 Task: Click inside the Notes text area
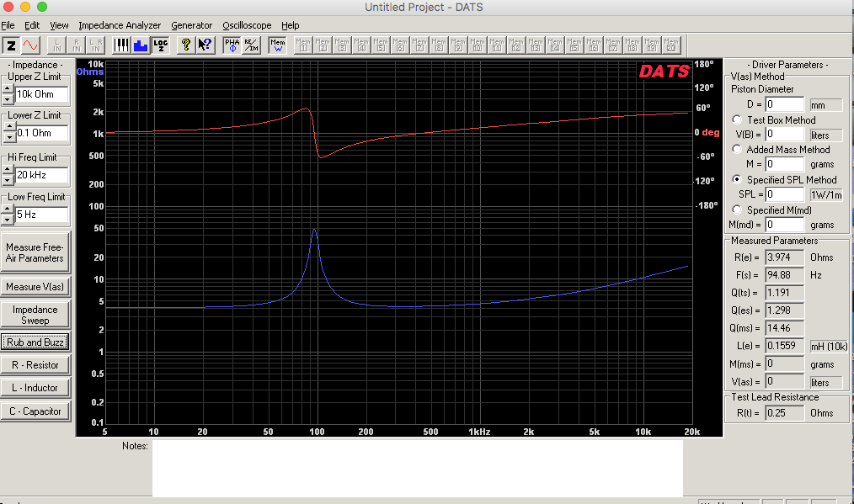[417, 468]
